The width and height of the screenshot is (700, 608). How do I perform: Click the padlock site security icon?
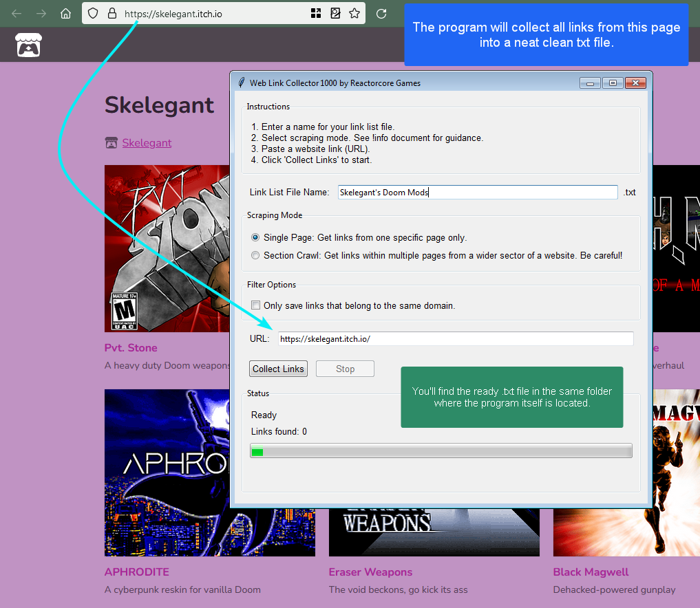point(112,13)
